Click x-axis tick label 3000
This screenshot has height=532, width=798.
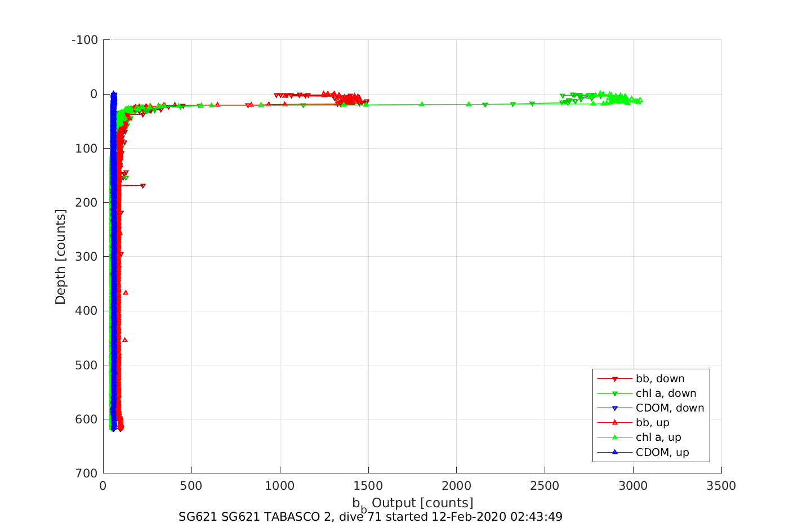634,486
